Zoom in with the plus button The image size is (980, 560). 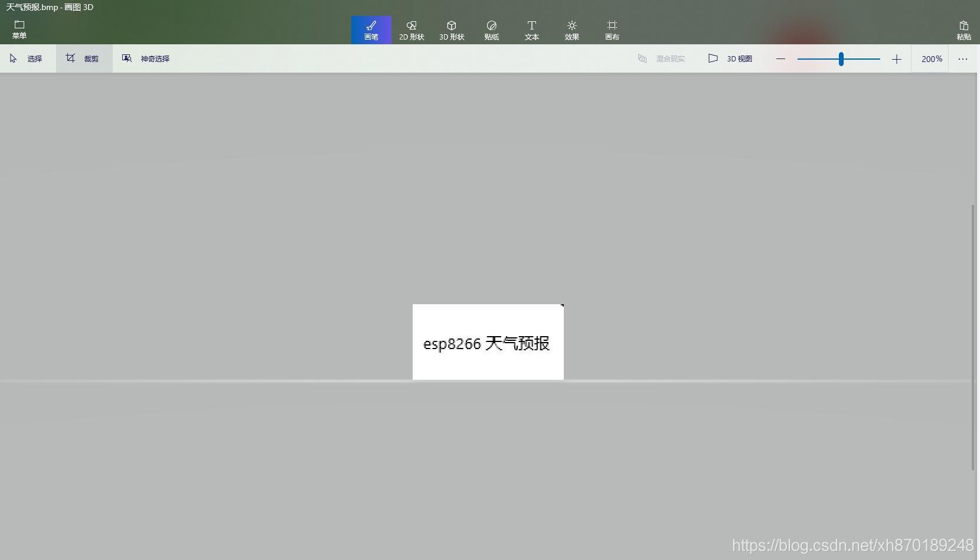coord(897,59)
